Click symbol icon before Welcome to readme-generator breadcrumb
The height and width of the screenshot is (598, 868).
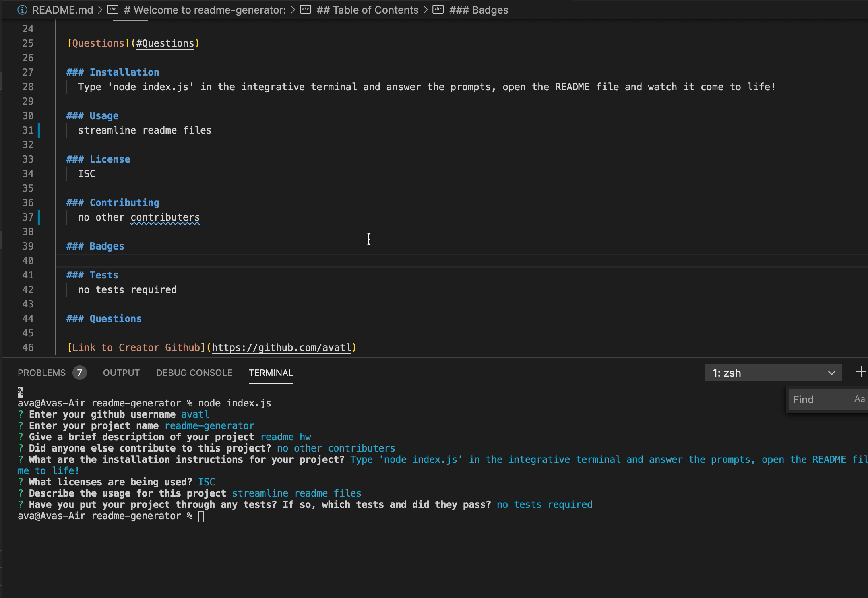(x=113, y=10)
